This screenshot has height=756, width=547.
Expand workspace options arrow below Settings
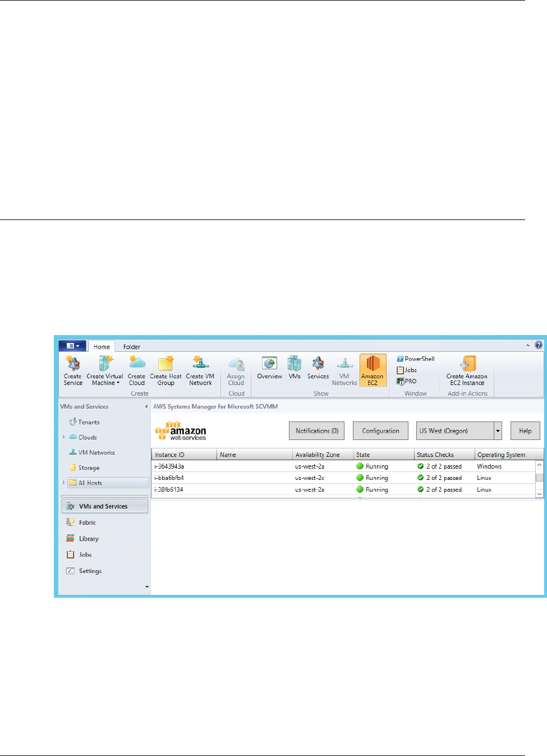click(147, 587)
